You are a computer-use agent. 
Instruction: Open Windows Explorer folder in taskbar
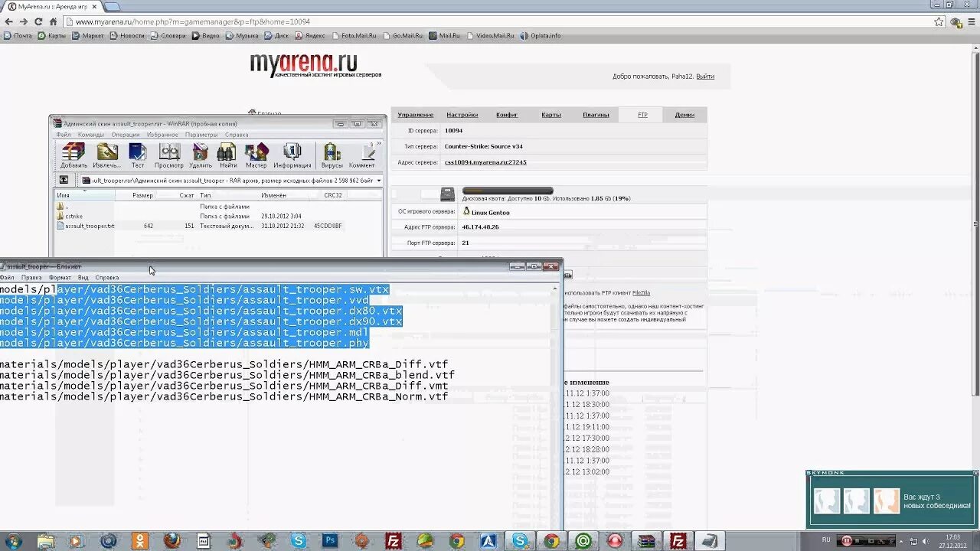click(45, 541)
